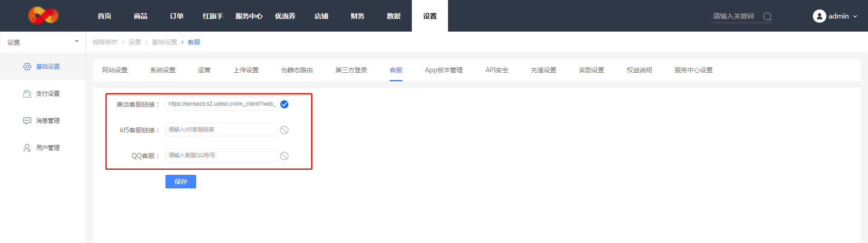The height and width of the screenshot is (243, 868).
Task: Enable the QQ客服 status toggle
Action: (x=284, y=156)
